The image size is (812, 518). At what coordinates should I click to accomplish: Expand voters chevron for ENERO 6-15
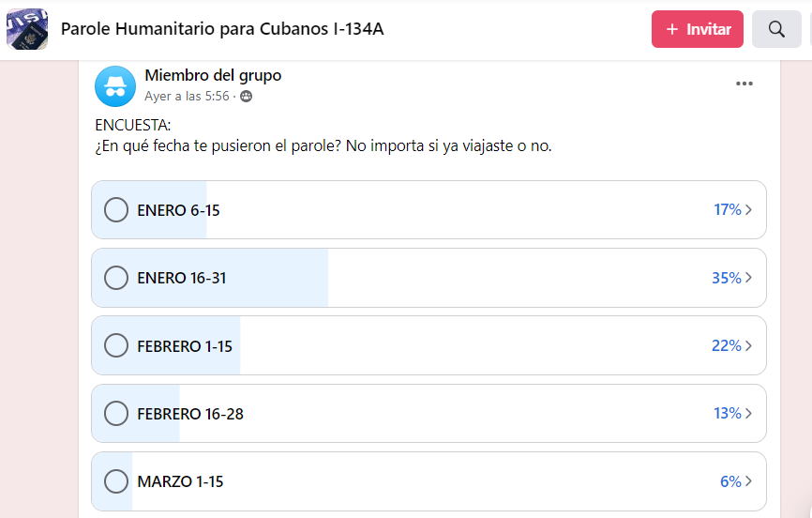(749, 210)
